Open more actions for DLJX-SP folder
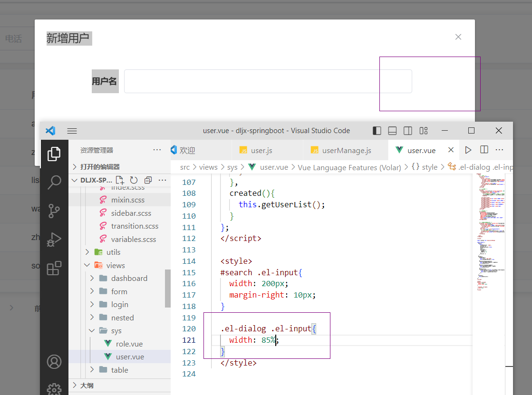Screen dimensions: 532x395 tap(162, 180)
